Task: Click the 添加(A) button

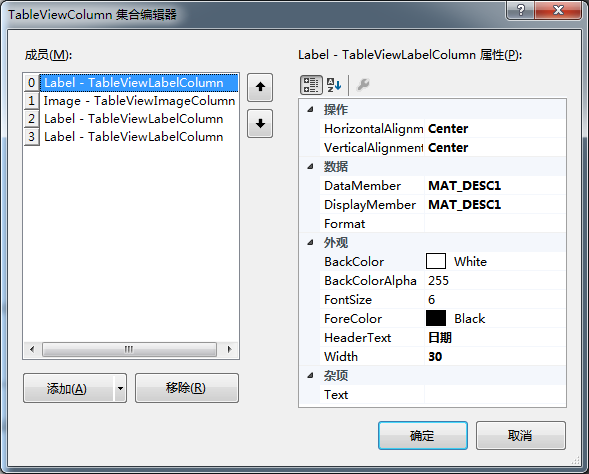Action: [68, 388]
